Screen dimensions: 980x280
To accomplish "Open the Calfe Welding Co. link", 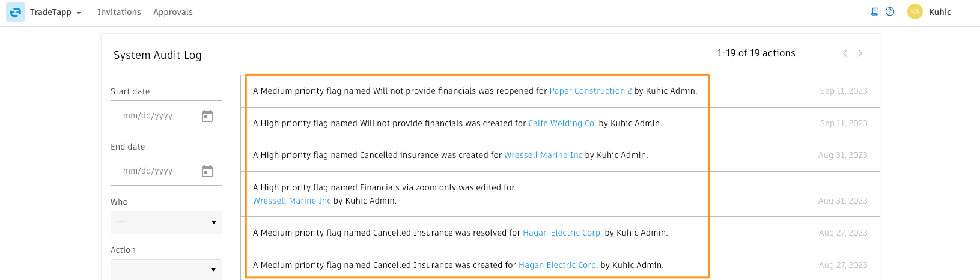I will pos(562,123).
